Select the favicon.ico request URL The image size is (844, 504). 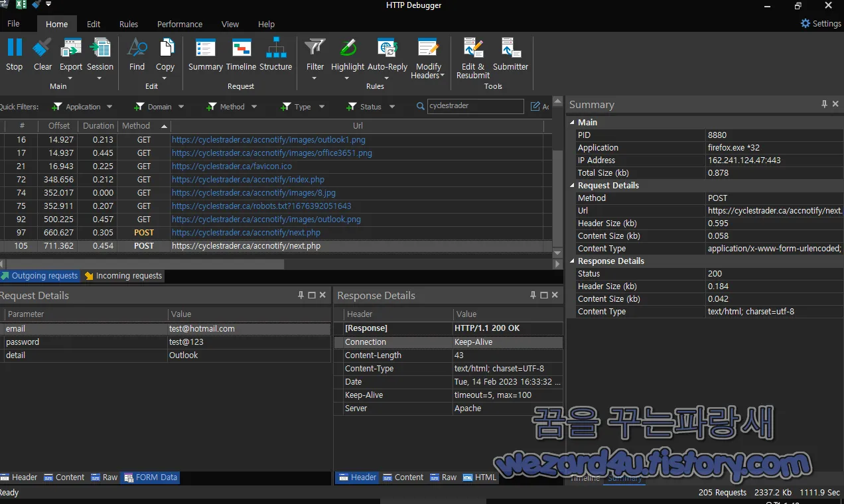[232, 166]
